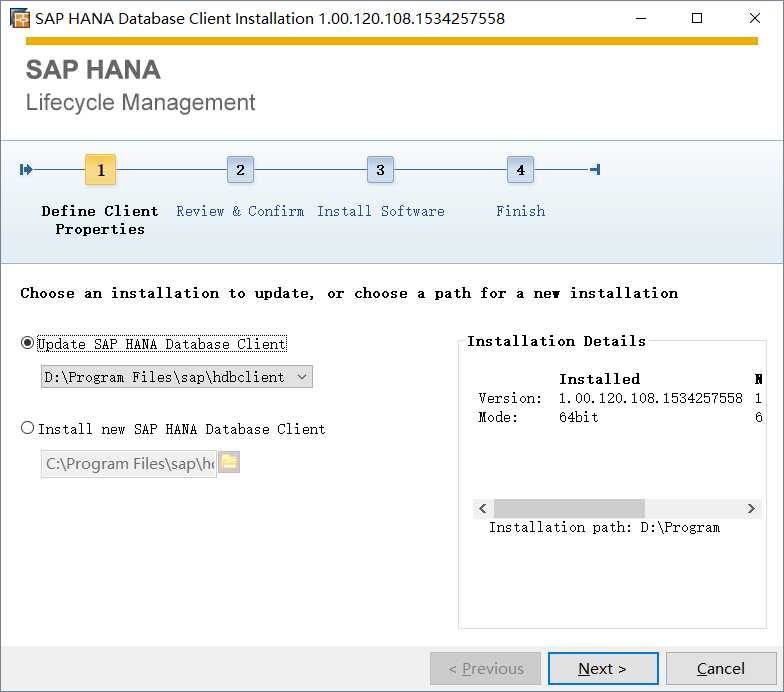The image size is (784, 692).
Task: Click the left arrow of details scrollbar
Action: [x=482, y=508]
